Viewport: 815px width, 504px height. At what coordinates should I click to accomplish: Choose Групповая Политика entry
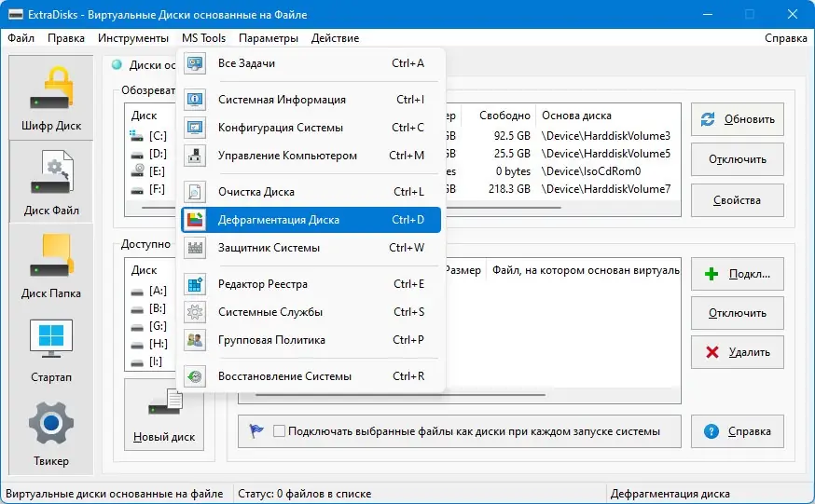pyautogui.click(x=311, y=340)
